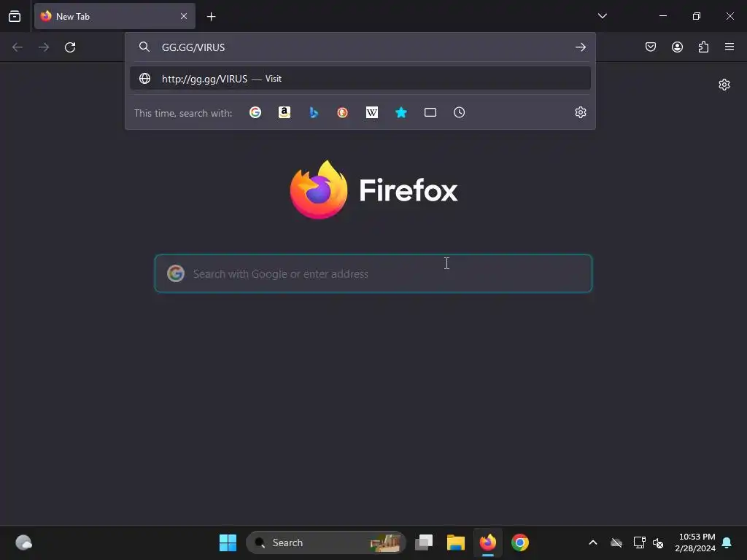Viewport: 747px width, 560px height.
Task: Click the Firefox logo on page
Action: point(319,190)
